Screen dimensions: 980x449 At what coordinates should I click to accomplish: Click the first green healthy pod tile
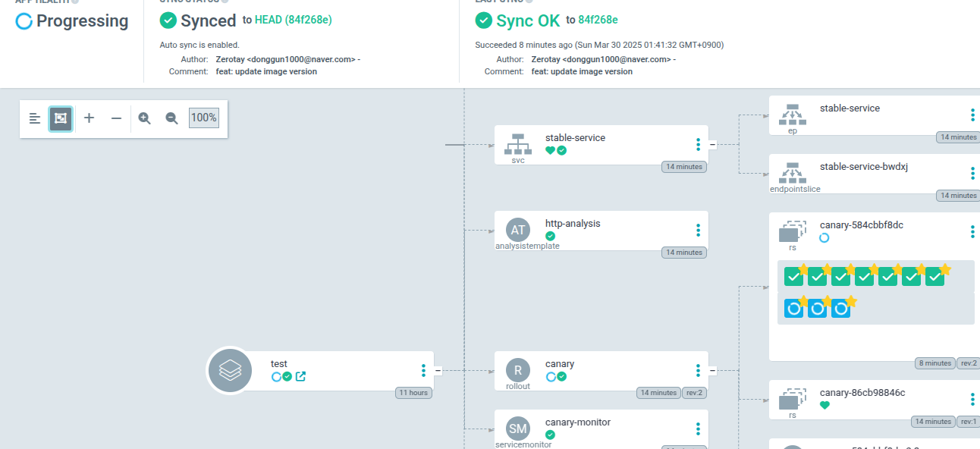point(793,277)
